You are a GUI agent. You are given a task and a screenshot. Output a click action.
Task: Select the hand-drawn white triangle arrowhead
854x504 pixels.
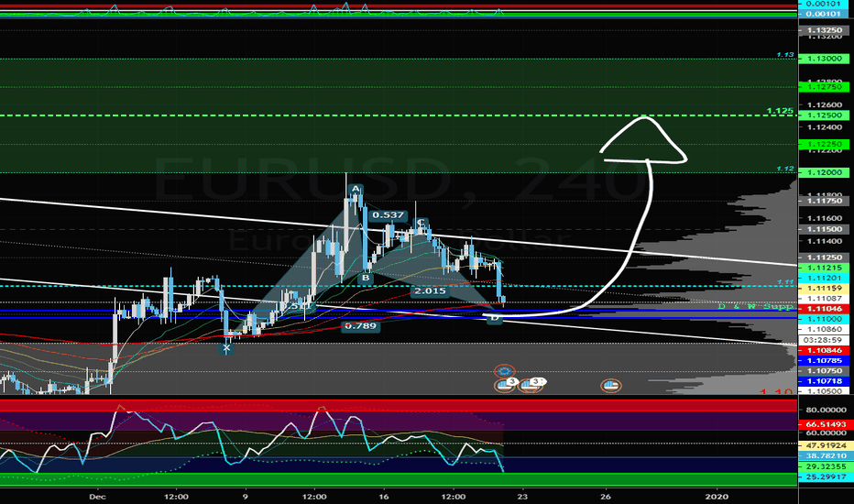[x=644, y=140]
